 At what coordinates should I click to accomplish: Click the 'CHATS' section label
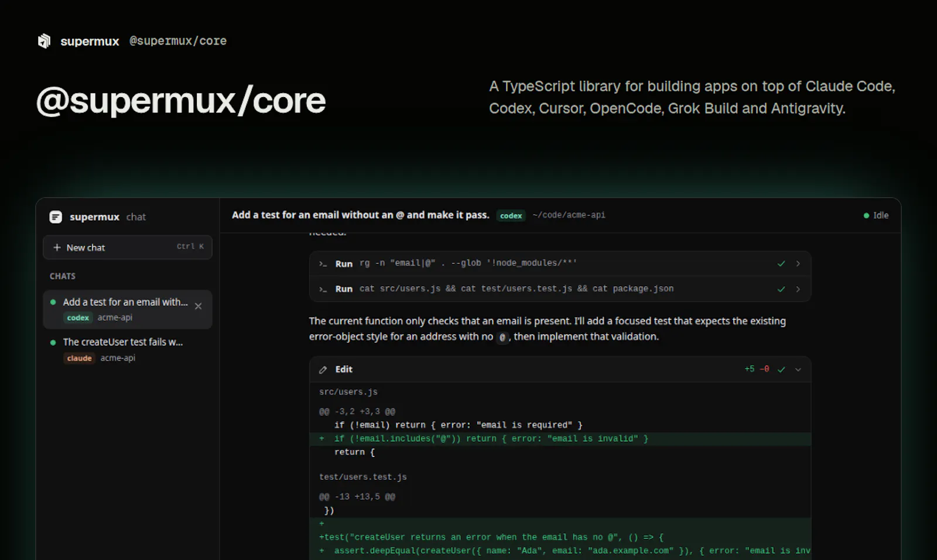coord(63,276)
